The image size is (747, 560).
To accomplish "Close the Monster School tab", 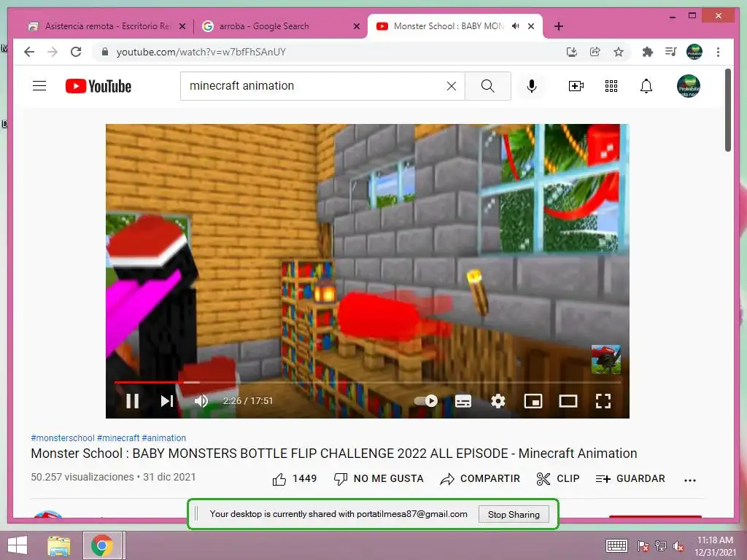I will pos(531,27).
